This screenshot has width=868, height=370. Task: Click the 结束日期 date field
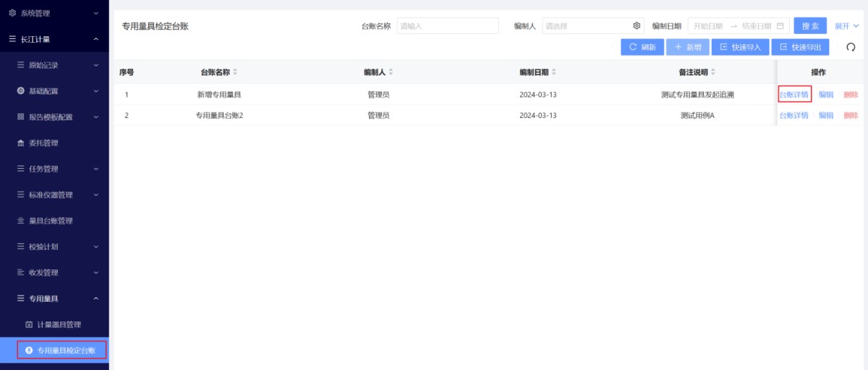point(757,26)
